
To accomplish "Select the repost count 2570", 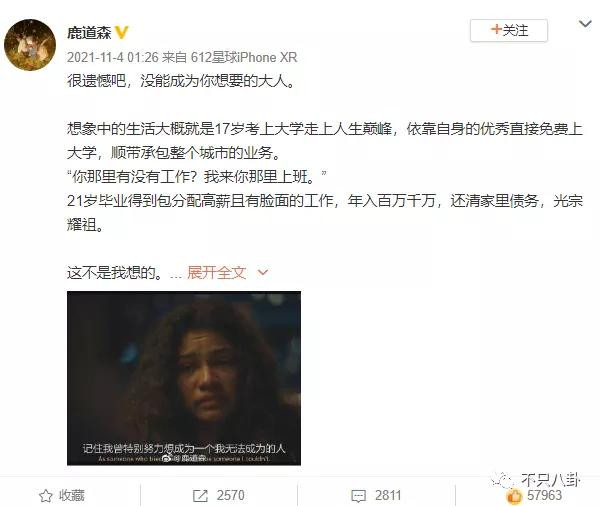I will click(x=230, y=495).
